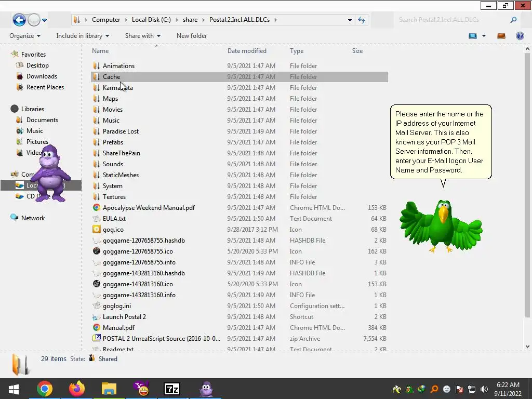Viewport: 532px width, 399px height.
Task: Launch Google Chrome from taskbar
Action: pos(45,389)
